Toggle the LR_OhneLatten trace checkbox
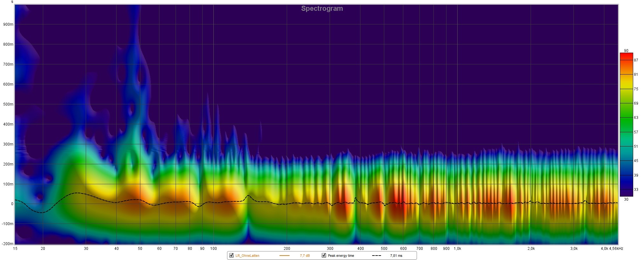 coord(231,255)
